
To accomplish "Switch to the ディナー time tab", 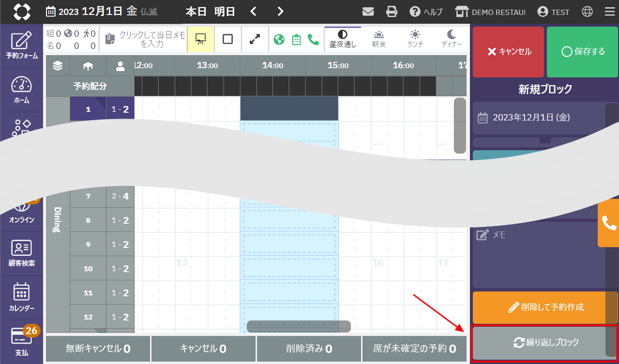I will tap(451, 39).
